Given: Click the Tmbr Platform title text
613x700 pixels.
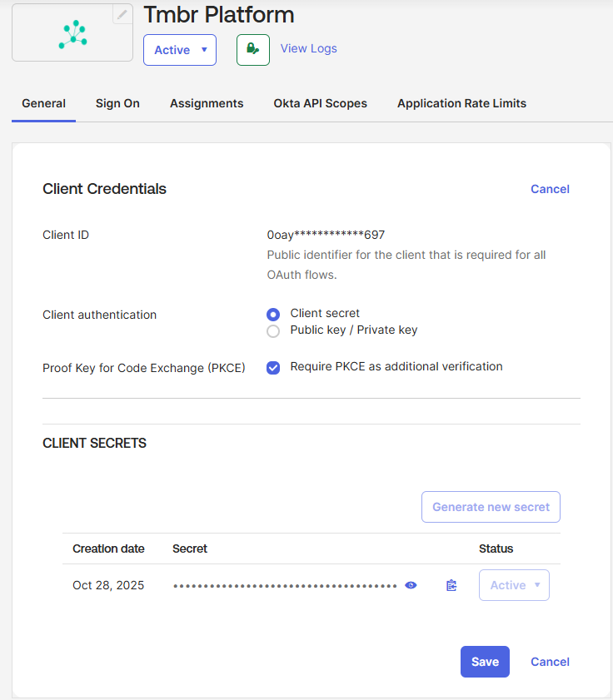Looking at the screenshot, I should [x=219, y=15].
